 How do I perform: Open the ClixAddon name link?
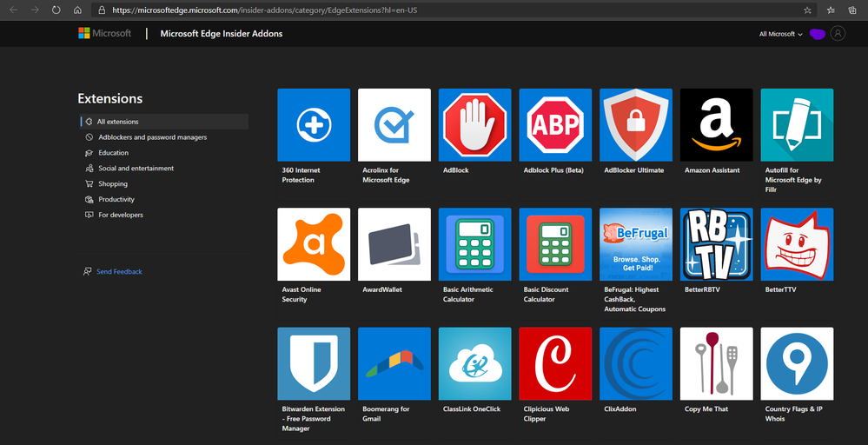620,409
